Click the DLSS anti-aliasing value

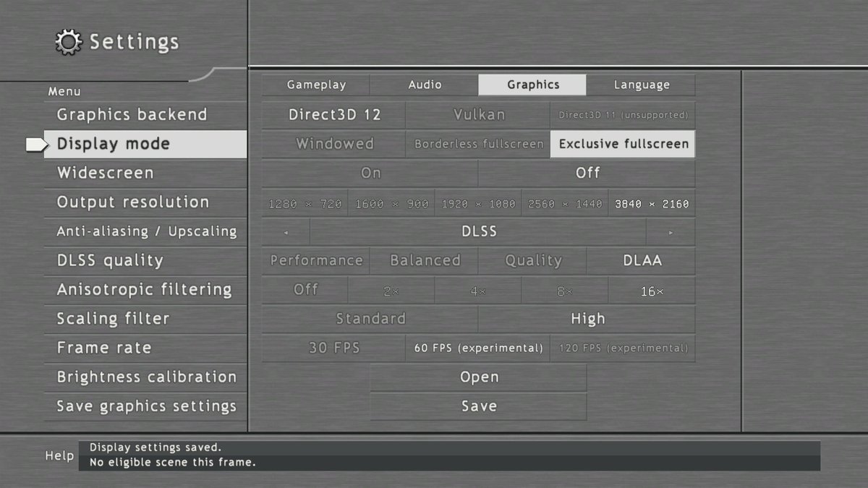coord(479,232)
